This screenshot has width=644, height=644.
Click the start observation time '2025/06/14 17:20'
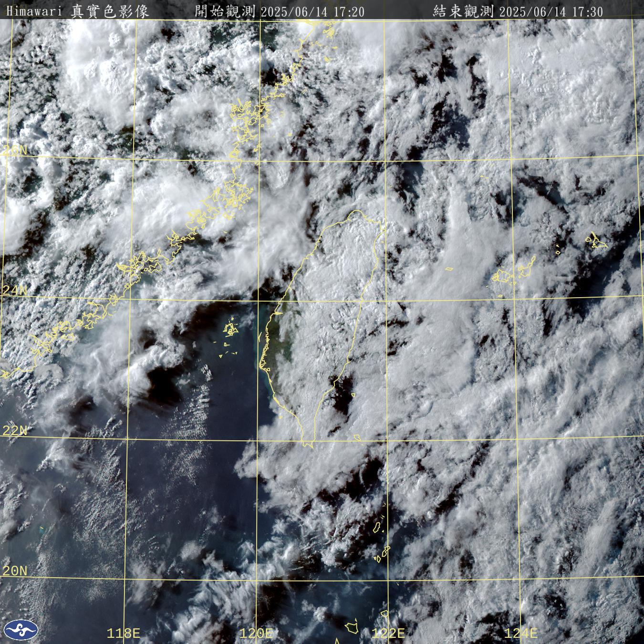pos(312,12)
